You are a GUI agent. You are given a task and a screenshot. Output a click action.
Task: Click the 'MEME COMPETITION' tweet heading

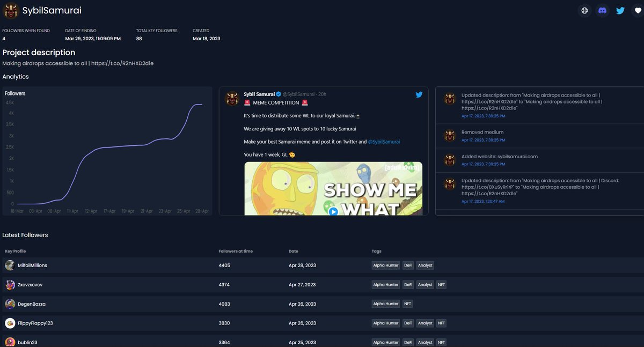[276, 102]
